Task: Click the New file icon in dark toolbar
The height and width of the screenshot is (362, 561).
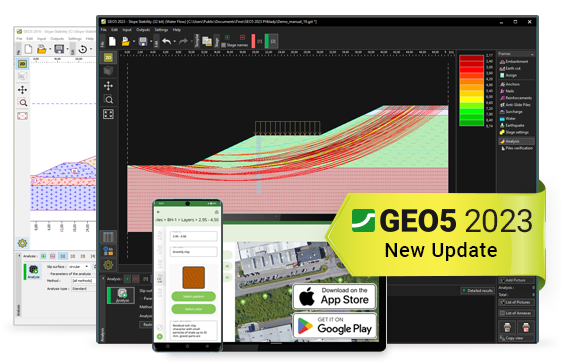Action: [x=112, y=41]
